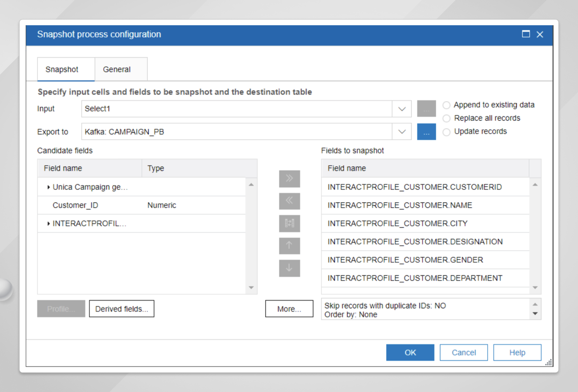Click the More button
The image size is (578, 392).
pos(289,309)
